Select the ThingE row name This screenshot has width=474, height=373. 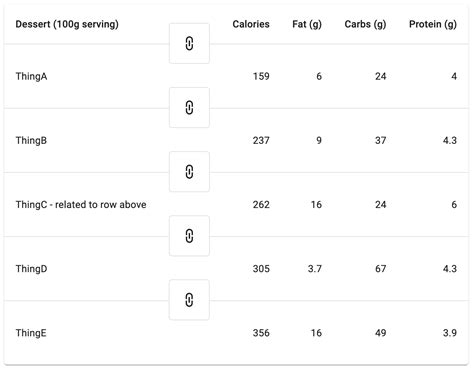coord(31,333)
